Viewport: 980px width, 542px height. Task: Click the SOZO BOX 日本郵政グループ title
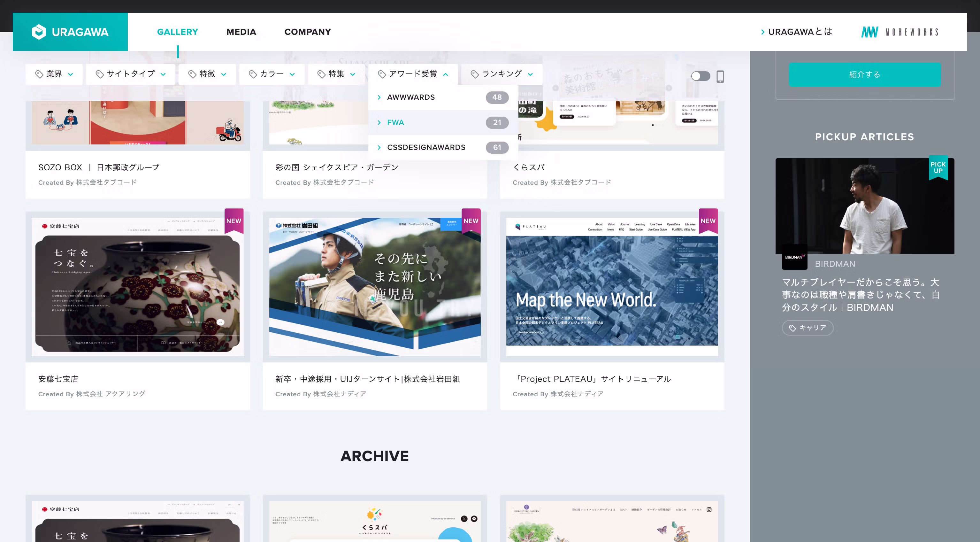[99, 167]
